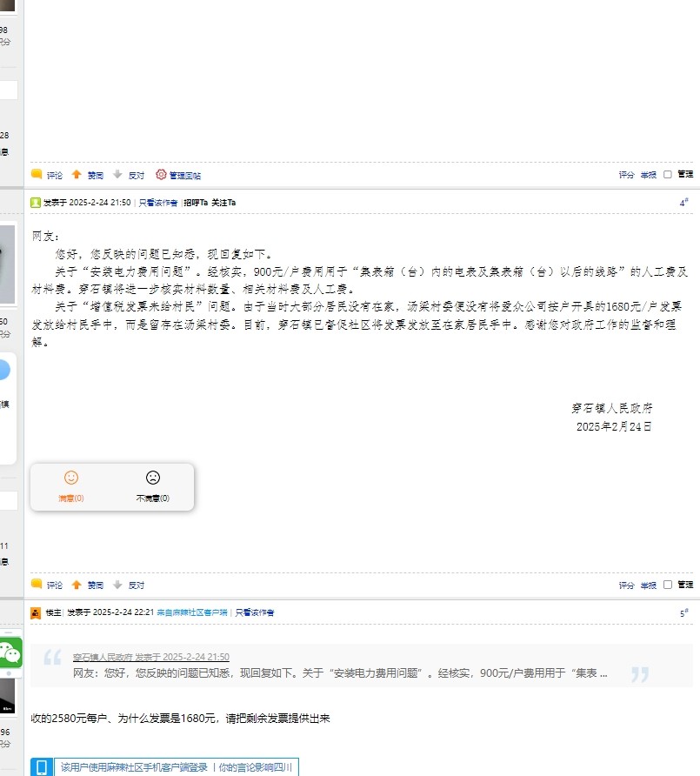Viewport: 700px width, 776px height.
Task: Open the 5# floor number link
Action: tap(683, 613)
